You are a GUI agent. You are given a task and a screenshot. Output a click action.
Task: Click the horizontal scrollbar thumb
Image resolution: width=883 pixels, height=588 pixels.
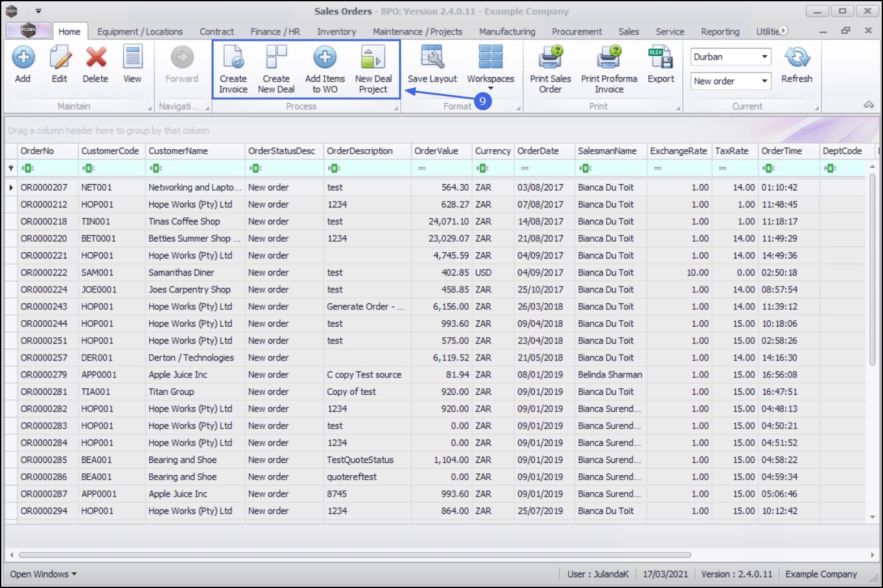tap(355, 555)
